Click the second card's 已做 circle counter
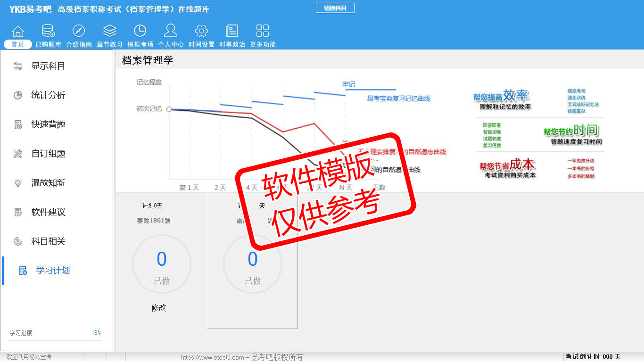This screenshot has height=362, width=644. coord(253,264)
